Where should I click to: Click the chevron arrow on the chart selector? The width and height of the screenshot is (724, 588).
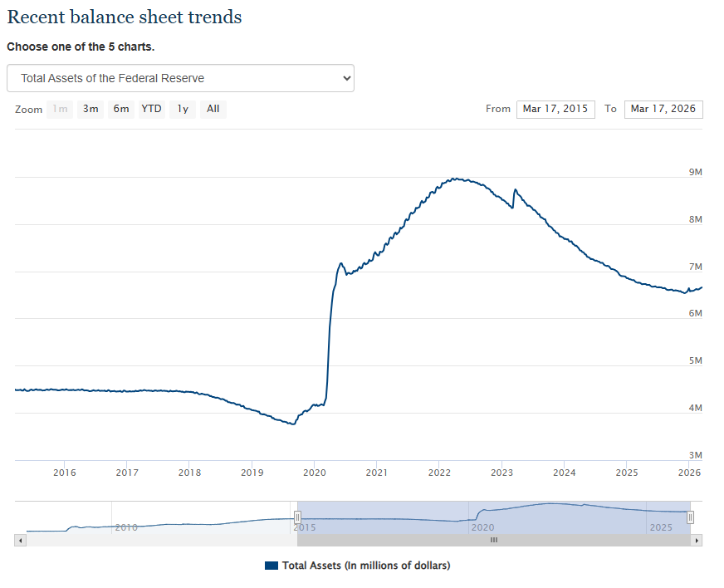tap(346, 78)
